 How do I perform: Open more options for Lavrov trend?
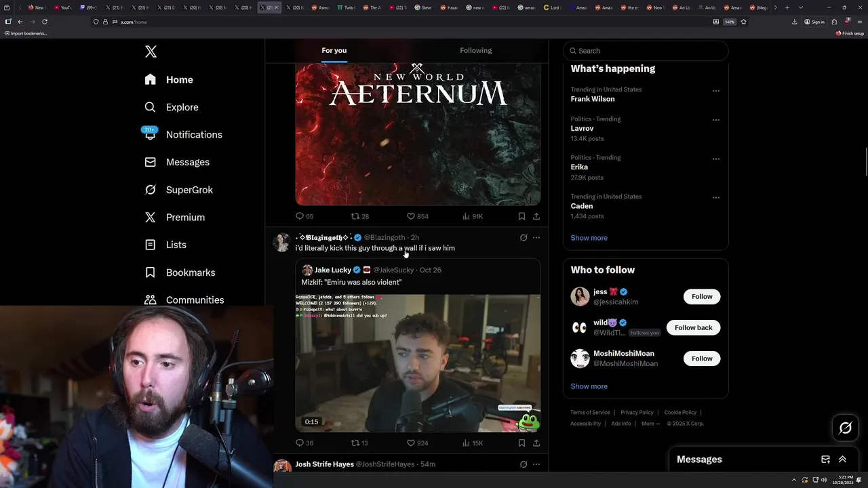(716, 120)
